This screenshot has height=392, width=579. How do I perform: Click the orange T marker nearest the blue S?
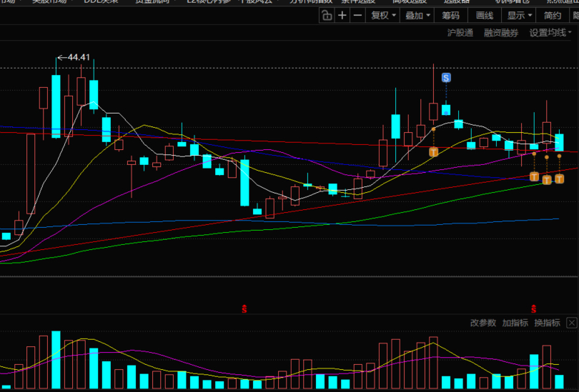click(433, 152)
